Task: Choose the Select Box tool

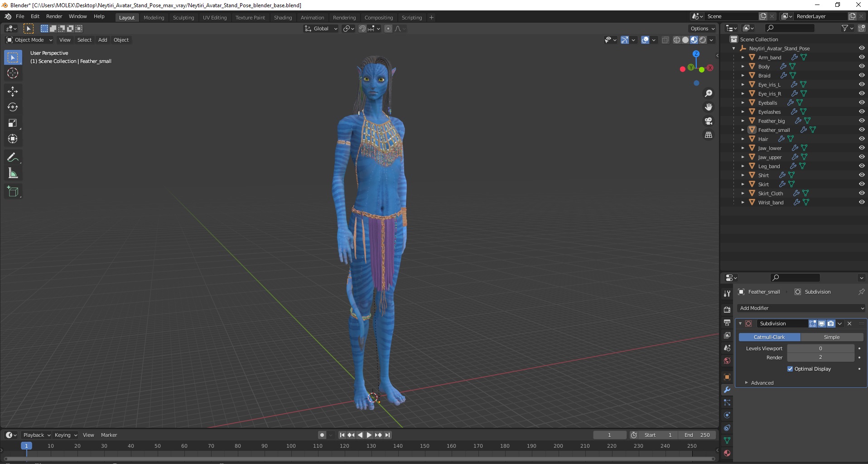Action: (x=13, y=58)
